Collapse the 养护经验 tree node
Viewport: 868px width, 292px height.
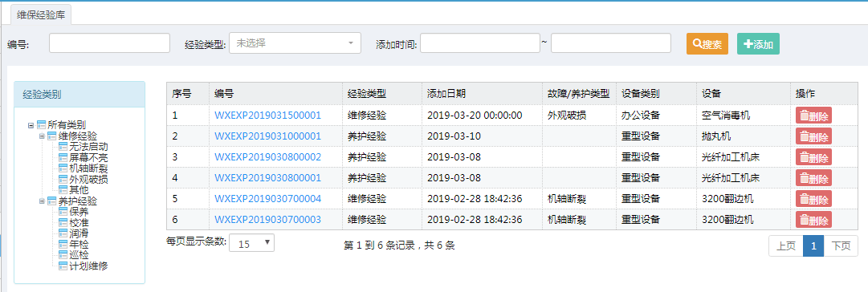pyautogui.click(x=42, y=201)
